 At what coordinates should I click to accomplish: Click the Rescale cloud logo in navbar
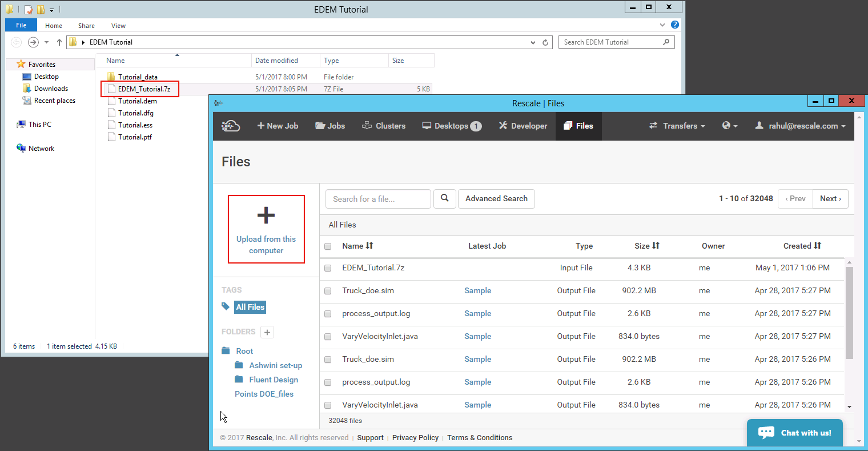[x=231, y=126]
